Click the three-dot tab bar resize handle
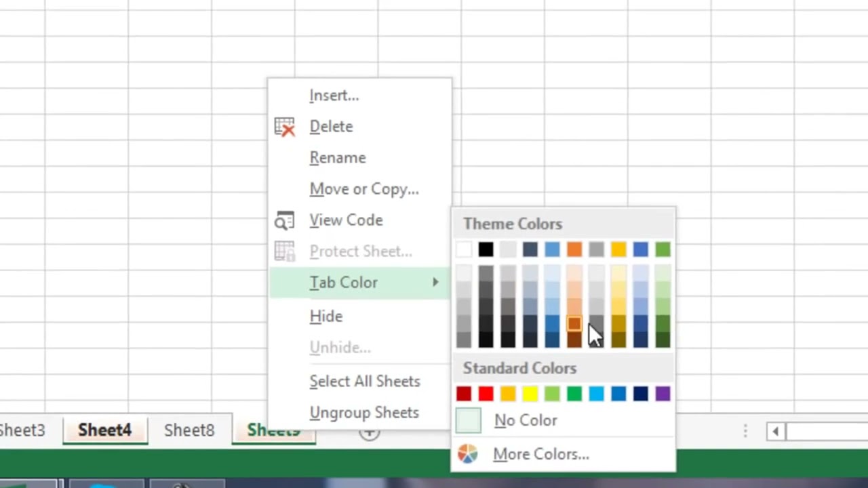The width and height of the screenshot is (868, 488). [745, 431]
